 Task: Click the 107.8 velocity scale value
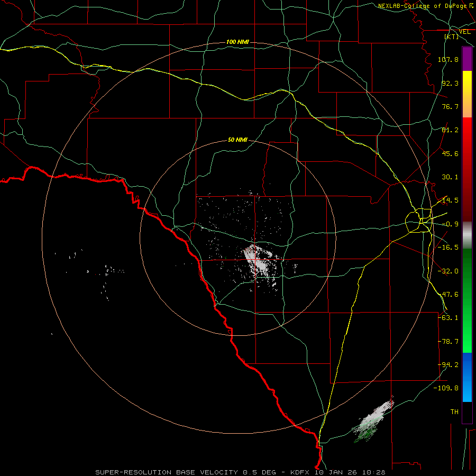pyautogui.click(x=448, y=59)
